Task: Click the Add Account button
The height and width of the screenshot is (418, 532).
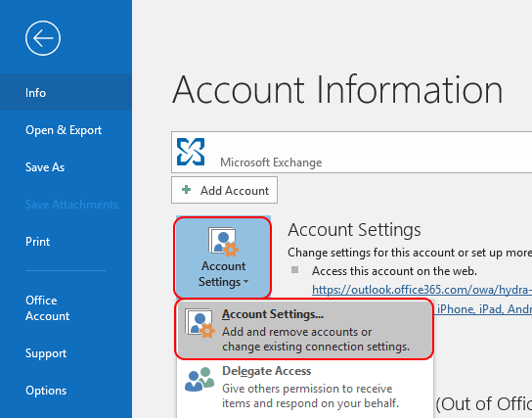Action: coord(224,190)
